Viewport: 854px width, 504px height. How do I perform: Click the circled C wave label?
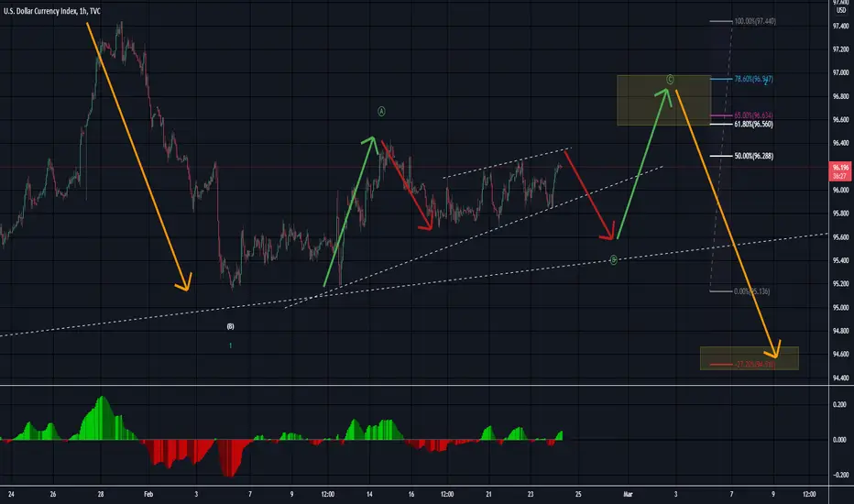click(670, 80)
